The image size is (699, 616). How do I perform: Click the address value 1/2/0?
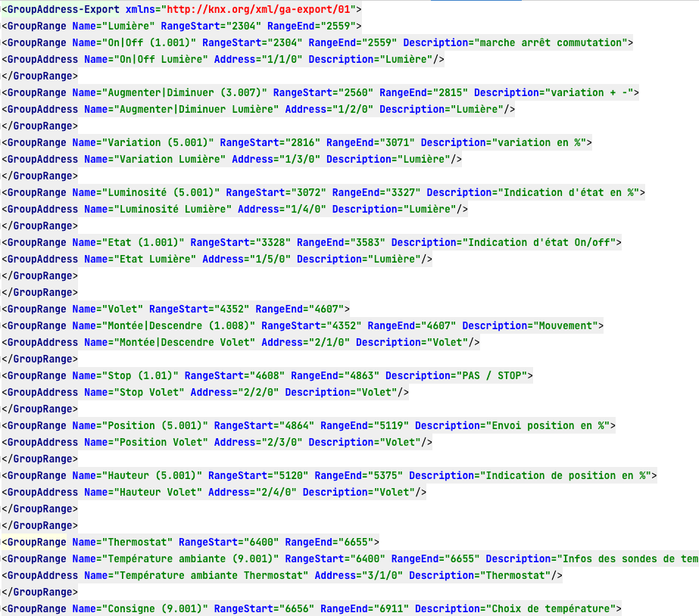(350, 109)
